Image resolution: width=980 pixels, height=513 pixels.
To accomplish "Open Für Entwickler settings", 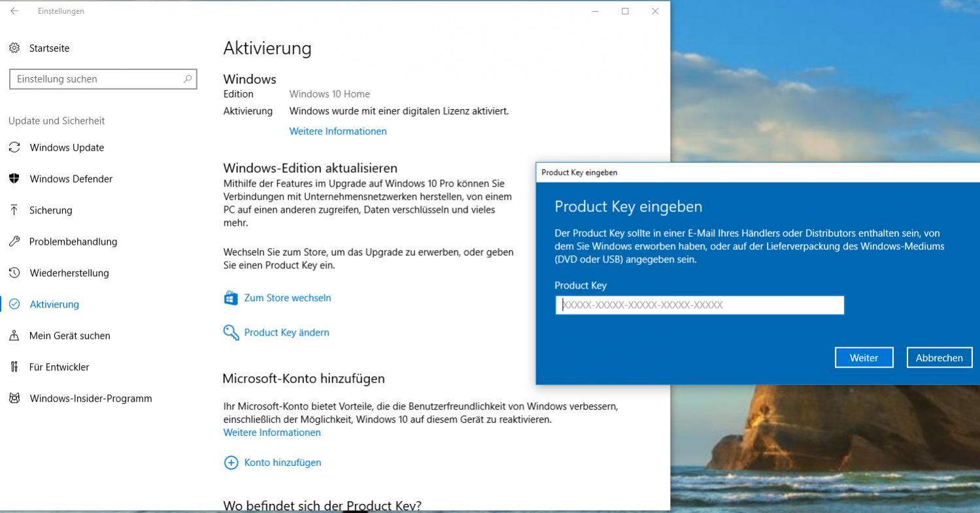I will (59, 367).
